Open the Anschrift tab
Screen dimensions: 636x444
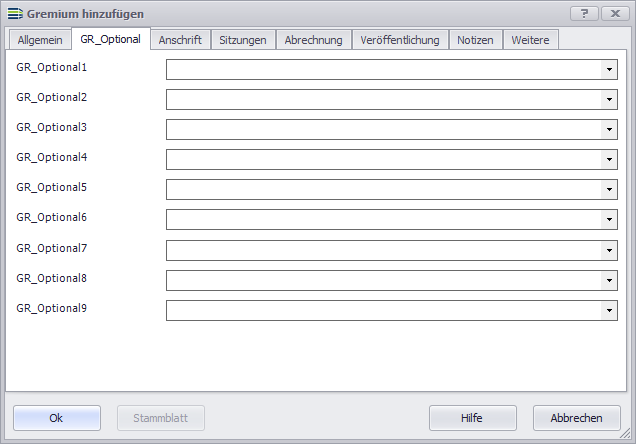[x=180, y=40]
